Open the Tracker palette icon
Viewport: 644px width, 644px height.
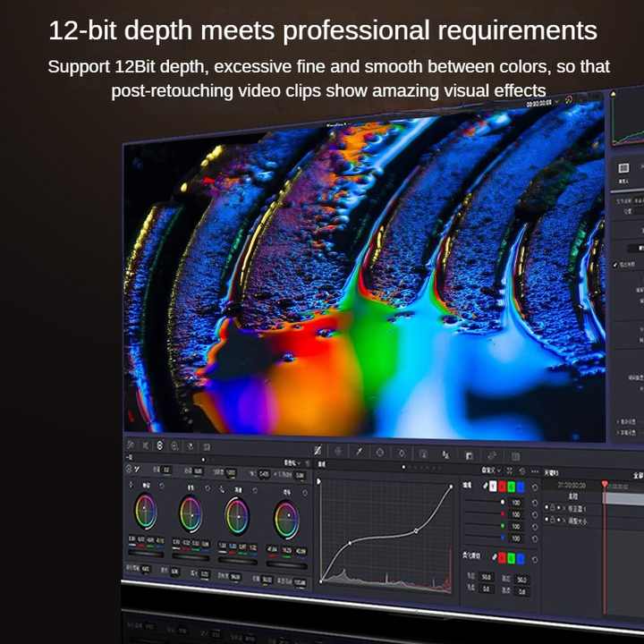pos(402,453)
